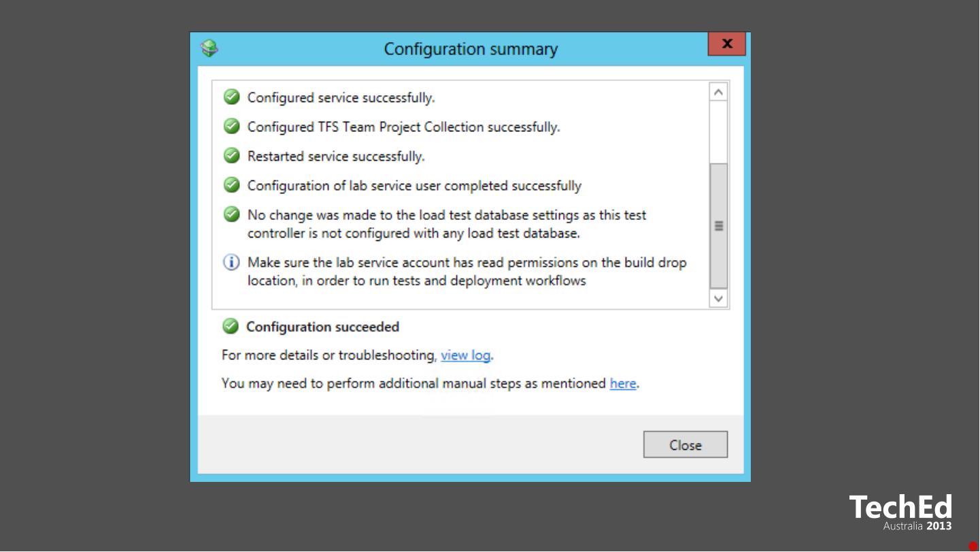Click green check next to Configuration succeeded
Image resolution: width=980 pixels, height=552 pixels.
231,327
